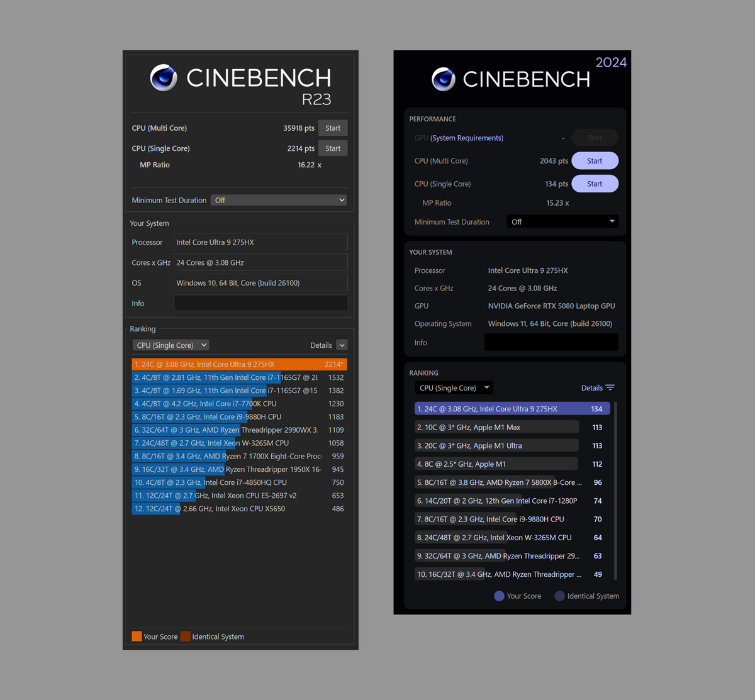Click the Details link in Cinebench 2024 ranking
Viewport: 755px width, 700px height.
point(592,388)
